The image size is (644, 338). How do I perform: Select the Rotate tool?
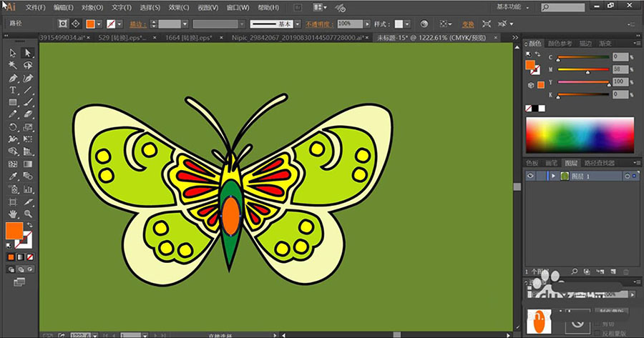point(13,127)
